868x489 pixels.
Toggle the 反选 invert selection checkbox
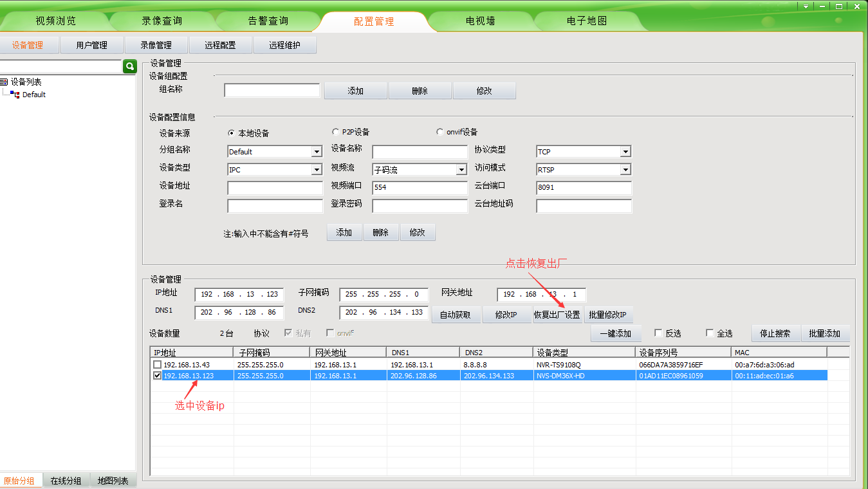point(658,333)
